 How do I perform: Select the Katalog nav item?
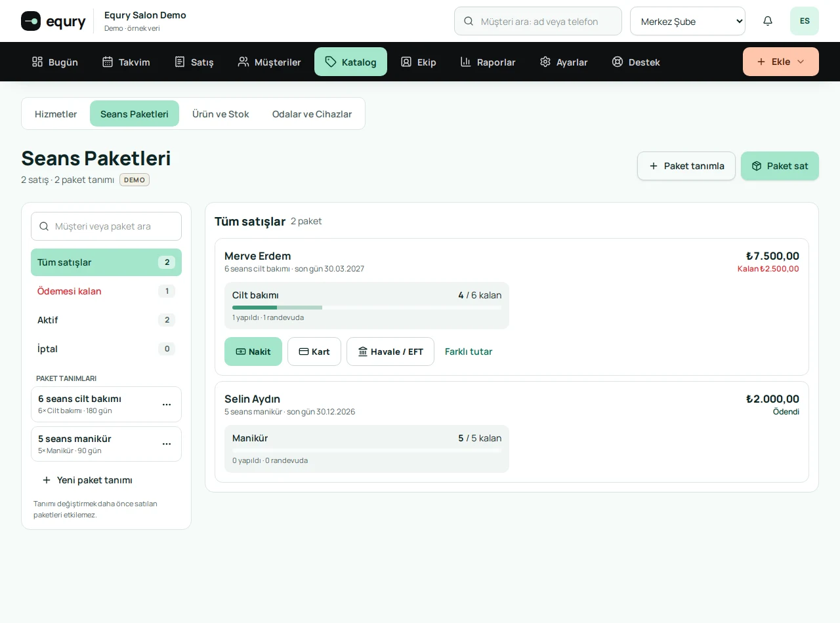(x=350, y=62)
